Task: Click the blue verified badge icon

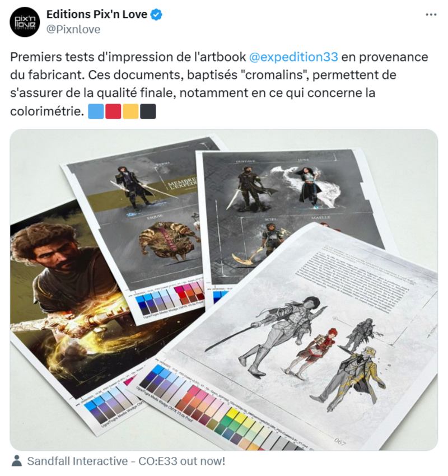Action: click(157, 15)
